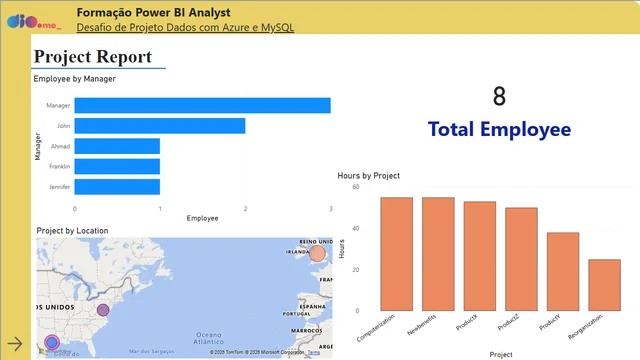Image resolution: width=640 pixels, height=360 pixels.
Task: Click the Computerization axis label
Action: [x=376, y=328]
